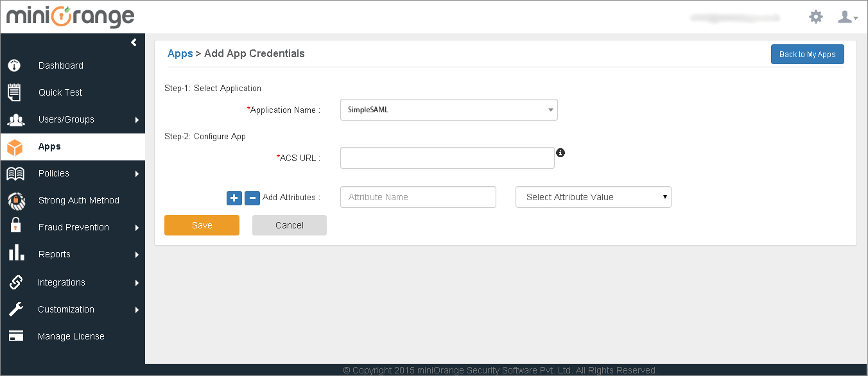Add an attribute with the plus icon
The height and width of the screenshot is (376, 868).
point(234,198)
